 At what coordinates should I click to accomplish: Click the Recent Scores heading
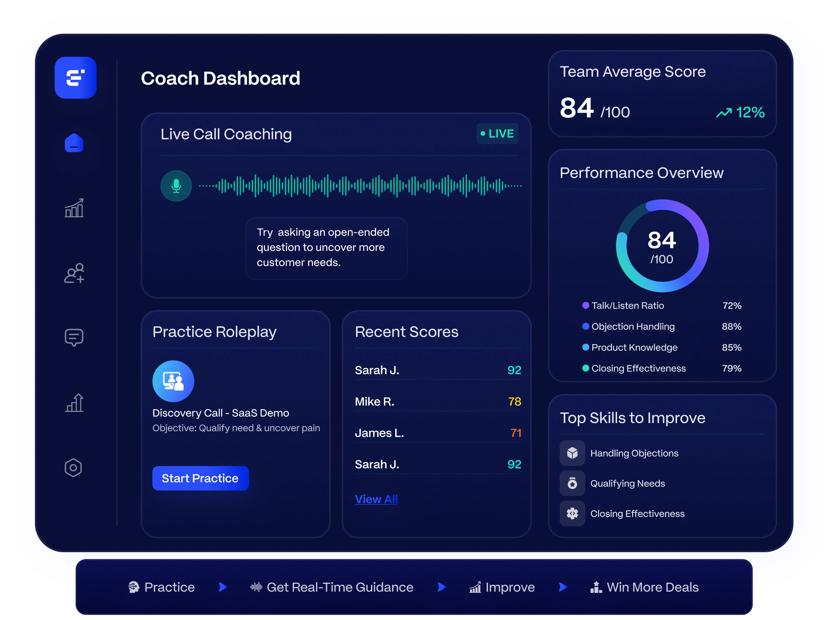tap(406, 332)
